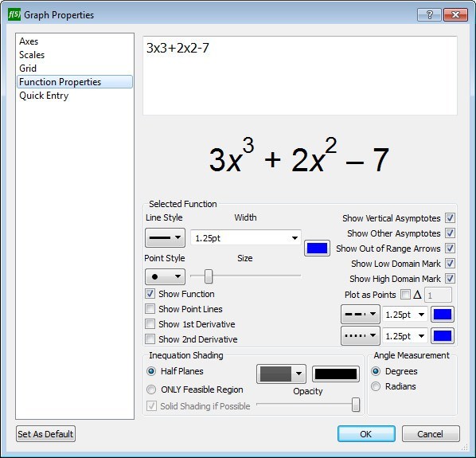Click into the function text entry box
Image resolution: width=476 pixels, height=458 pixels.
(300, 76)
